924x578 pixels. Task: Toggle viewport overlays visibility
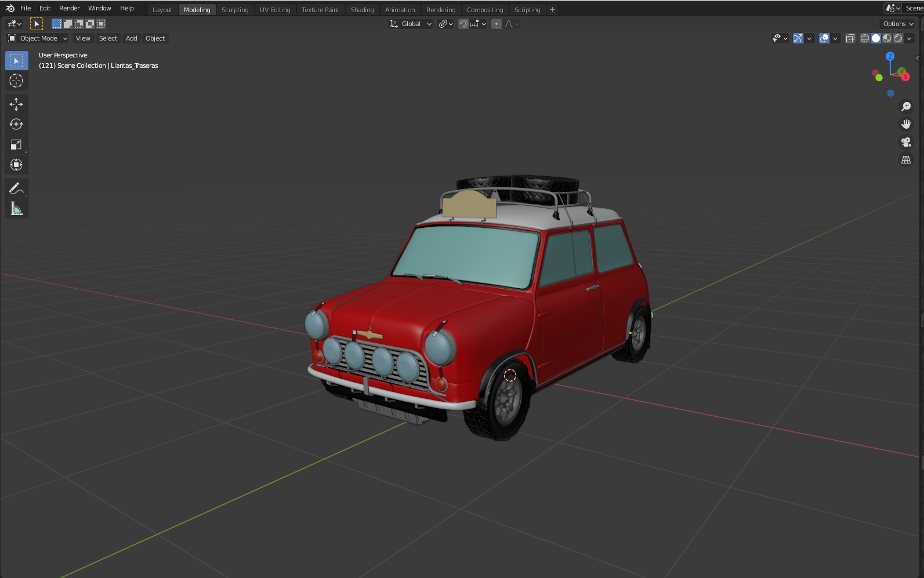tap(824, 38)
